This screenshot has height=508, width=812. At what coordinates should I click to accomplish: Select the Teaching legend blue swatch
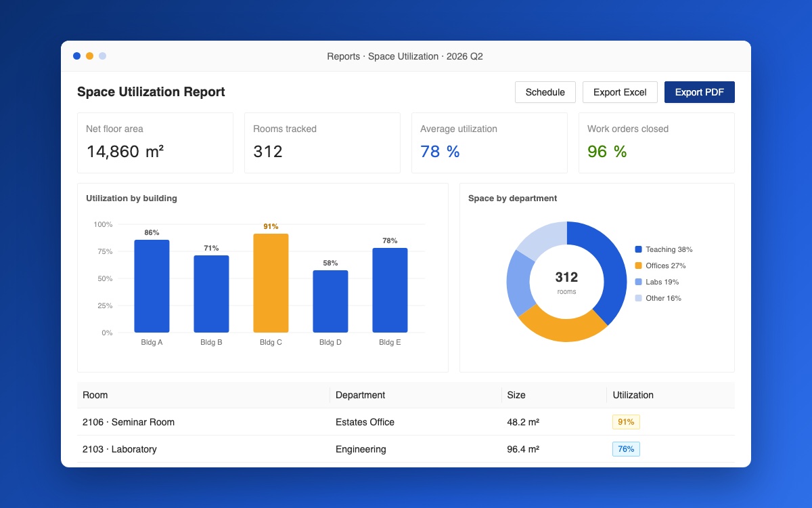pos(639,249)
